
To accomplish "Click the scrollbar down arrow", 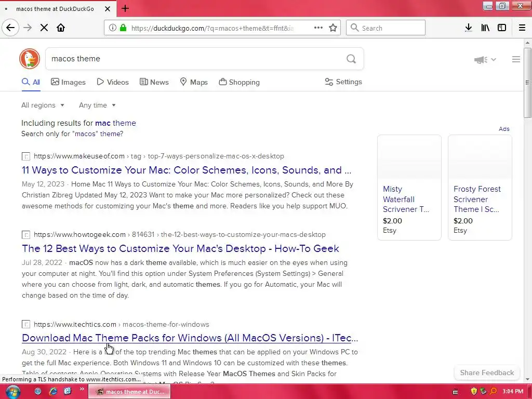I will click(527, 379).
